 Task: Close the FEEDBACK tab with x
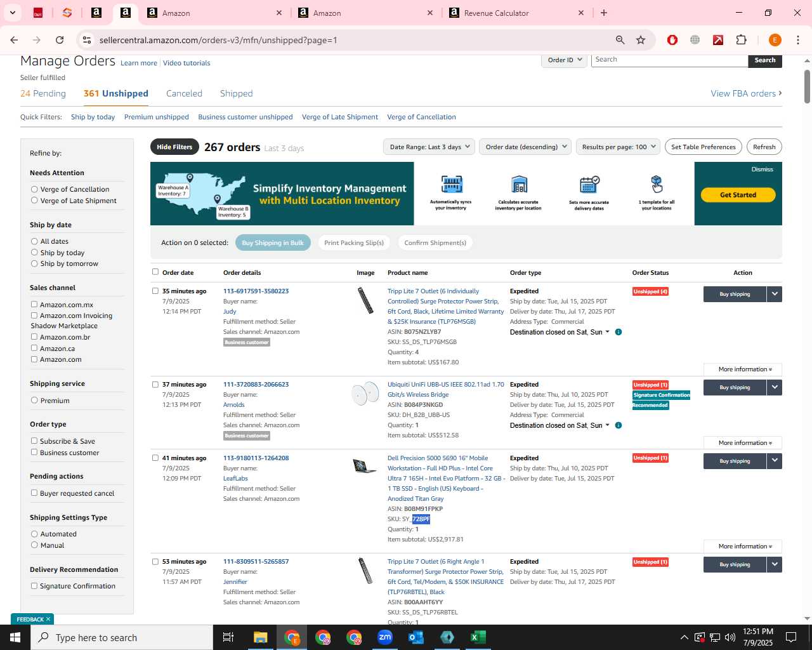coord(48,619)
